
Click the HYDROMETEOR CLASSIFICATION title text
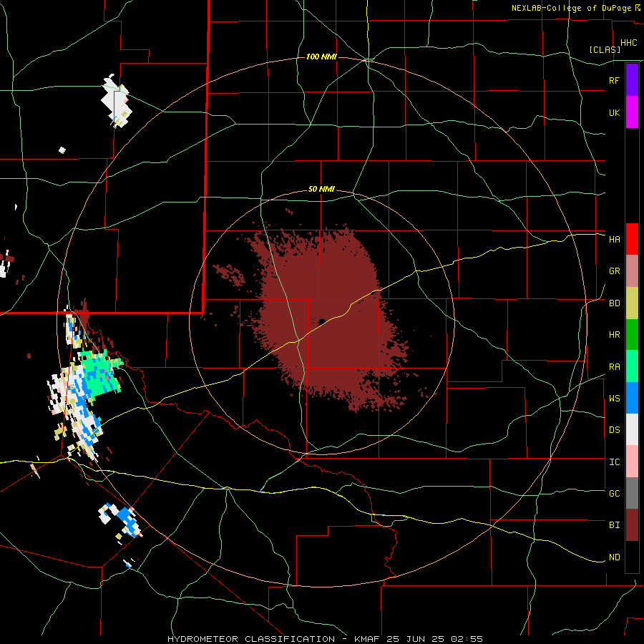251,639
